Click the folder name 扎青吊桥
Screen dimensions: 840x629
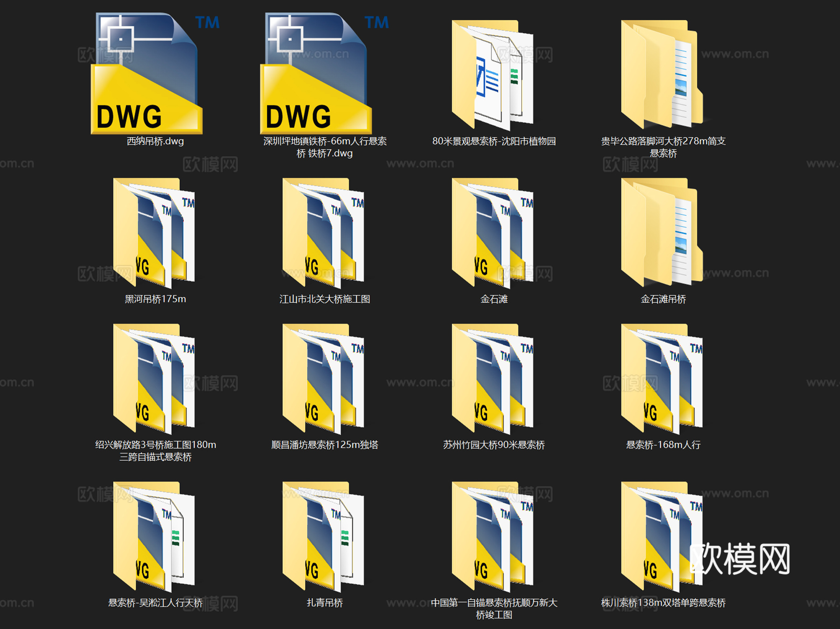(325, 603)
